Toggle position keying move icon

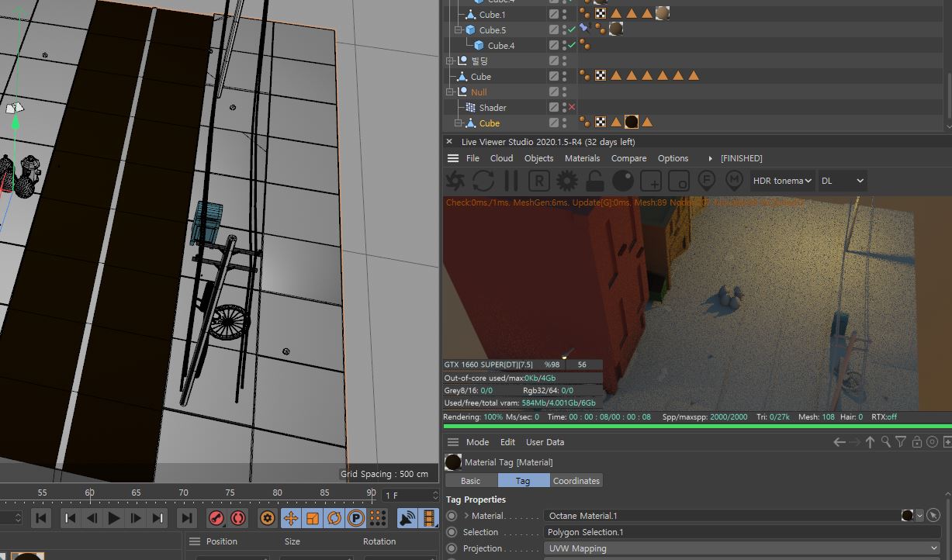[x=291, y=518]
